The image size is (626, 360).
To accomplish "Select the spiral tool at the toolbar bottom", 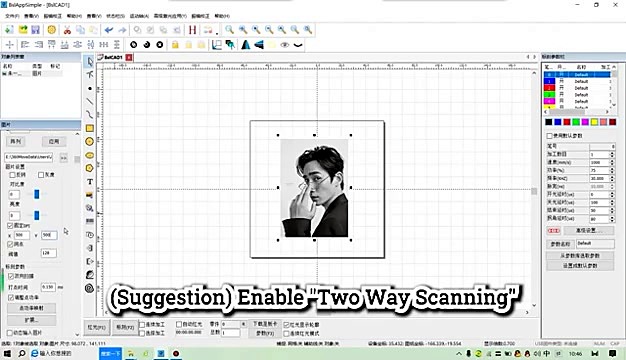I will click(x=90, y=288).
